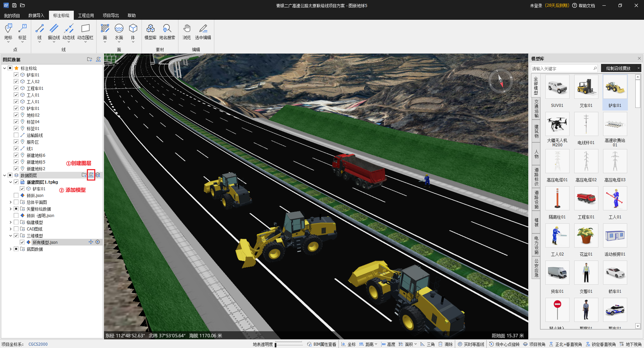Open the 绘制沿线摆放 dropdown

[x=638, y=68]
